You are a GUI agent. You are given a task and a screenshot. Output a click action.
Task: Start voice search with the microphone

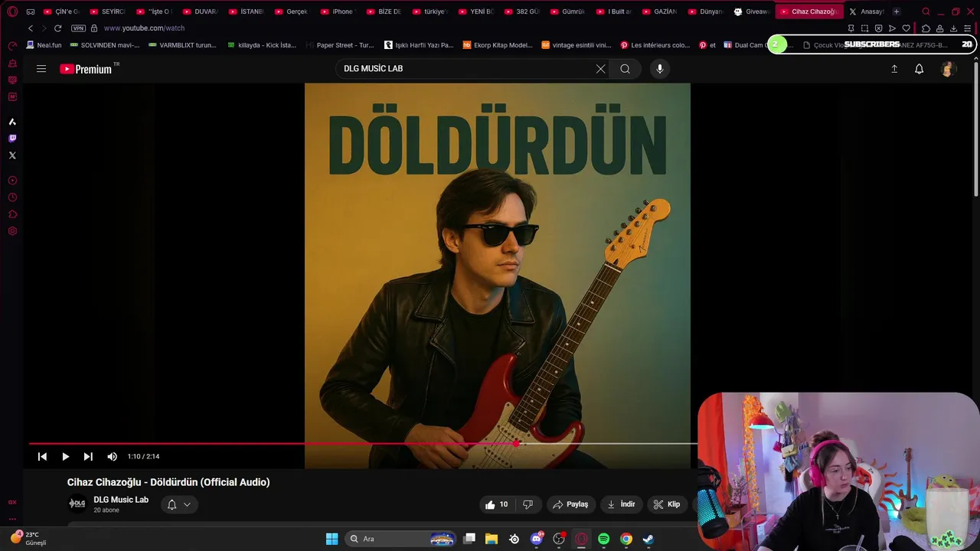click(660, 69)
